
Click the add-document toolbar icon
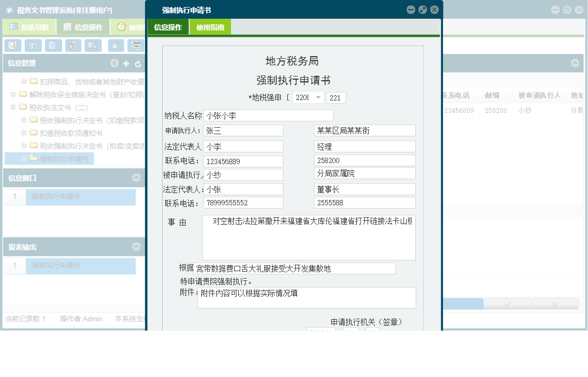115,45
